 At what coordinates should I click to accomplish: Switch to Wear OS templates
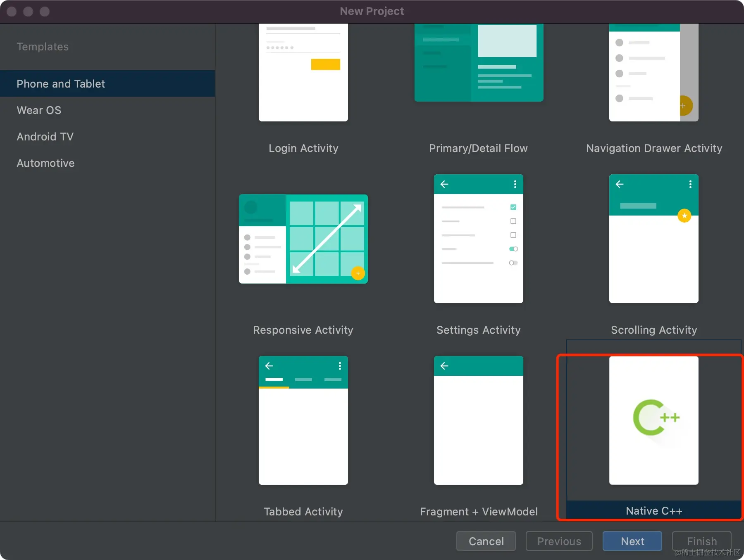(x=107, y=110)
